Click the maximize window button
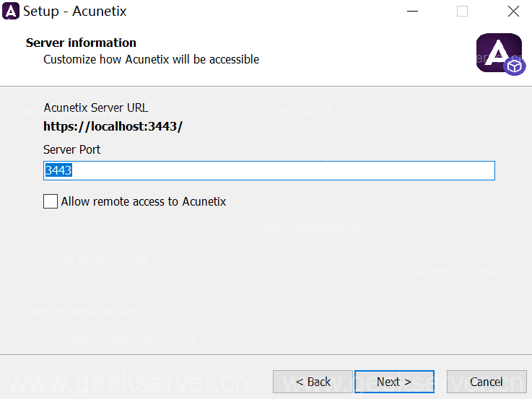532x399 pixels. [x=462, y=12]
